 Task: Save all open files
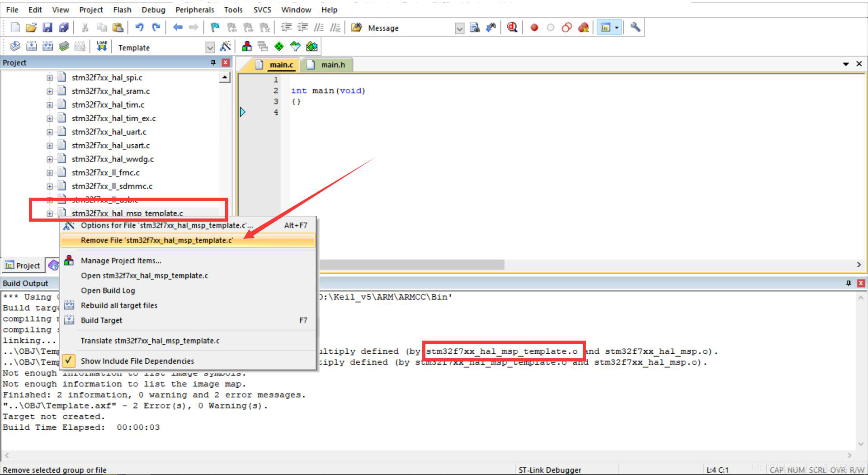(x=64, y=27)
